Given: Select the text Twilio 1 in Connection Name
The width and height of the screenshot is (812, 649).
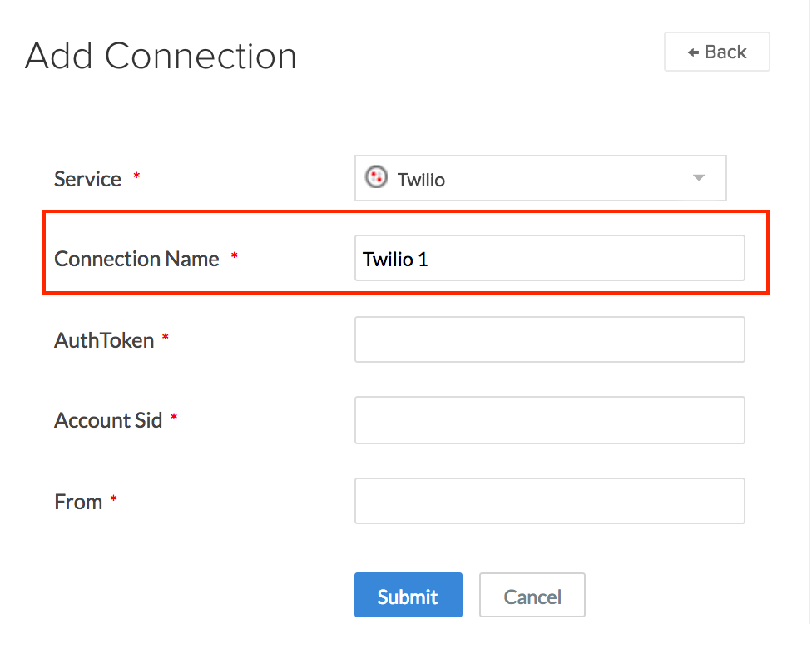Looking at the screenshot, I should tap(394, 258).
